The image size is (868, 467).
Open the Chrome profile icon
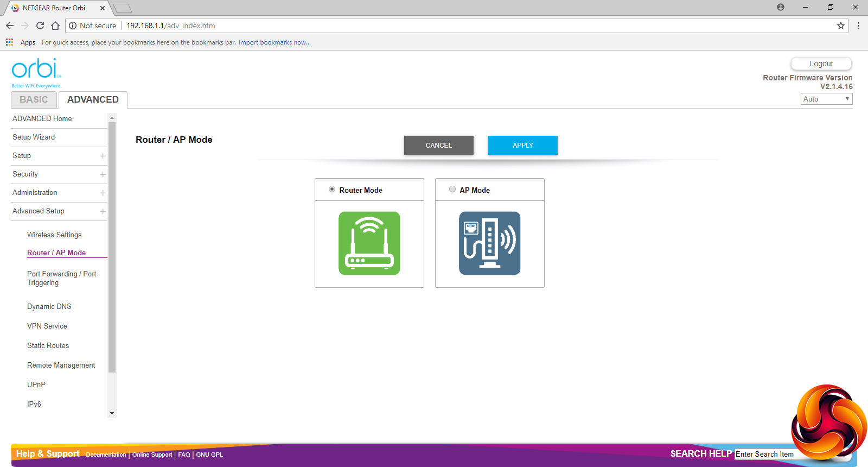coord(781,8)
